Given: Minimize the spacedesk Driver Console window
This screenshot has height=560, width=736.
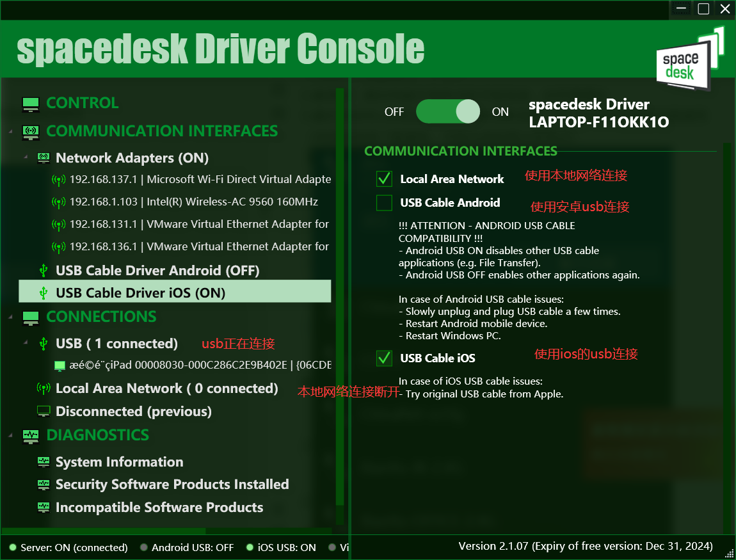Looking at the screenshot, I should [x=682, y=8].
